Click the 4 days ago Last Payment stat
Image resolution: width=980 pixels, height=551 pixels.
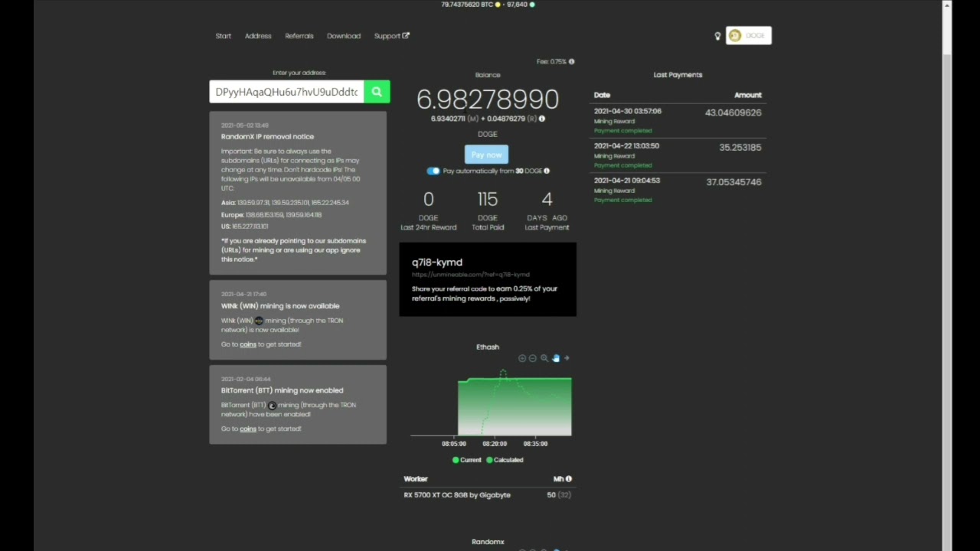coord(547,210)
